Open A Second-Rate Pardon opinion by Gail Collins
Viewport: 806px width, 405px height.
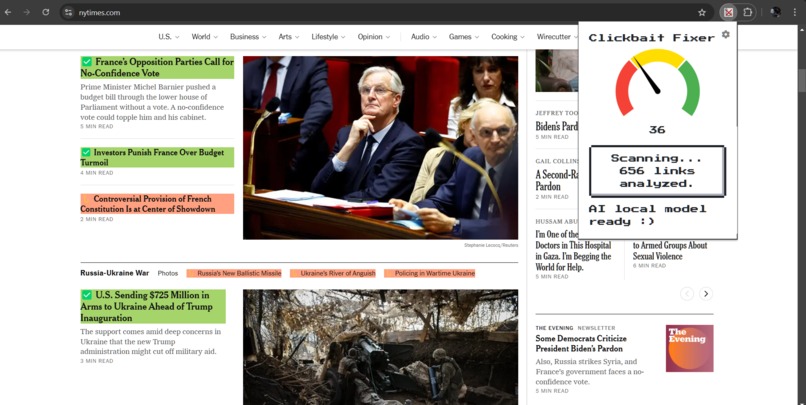click(556, 180)
